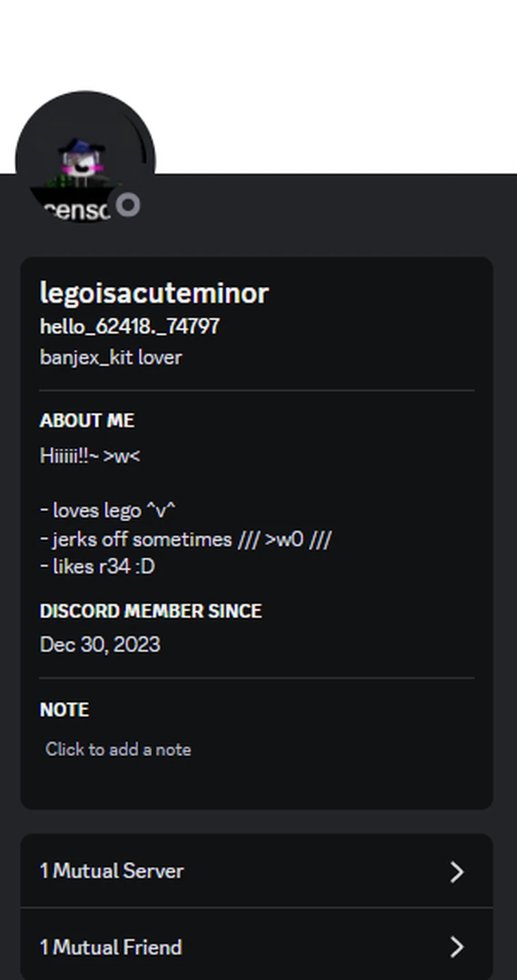Screen dimensions: 517x980
Task: Click to add a note field
Action: pyautogui.click(x=118, y=749)
